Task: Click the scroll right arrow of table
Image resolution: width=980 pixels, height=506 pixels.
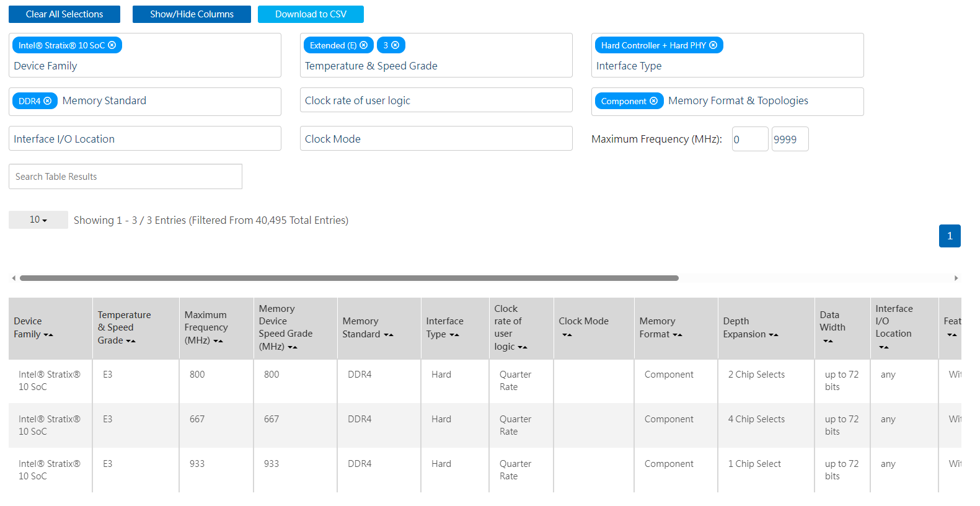Action: coord(956,278)
